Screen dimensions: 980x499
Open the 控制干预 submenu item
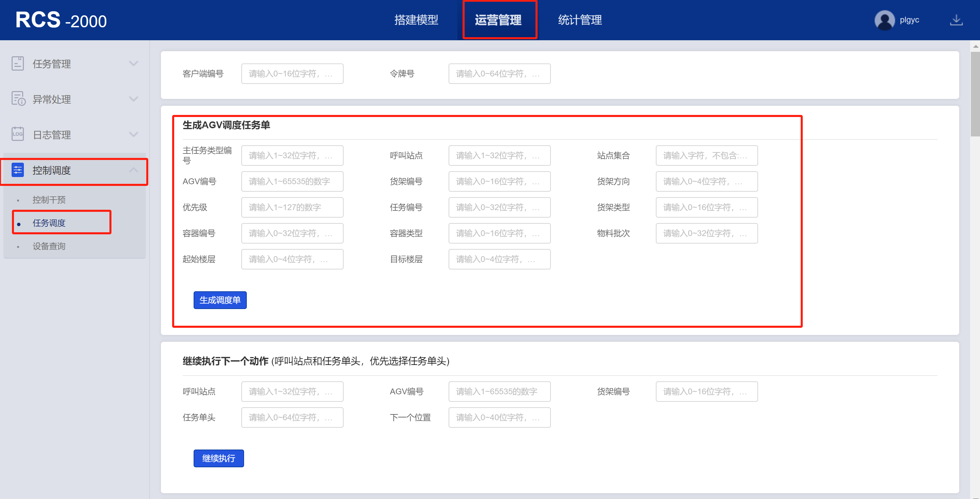point(49,200)
